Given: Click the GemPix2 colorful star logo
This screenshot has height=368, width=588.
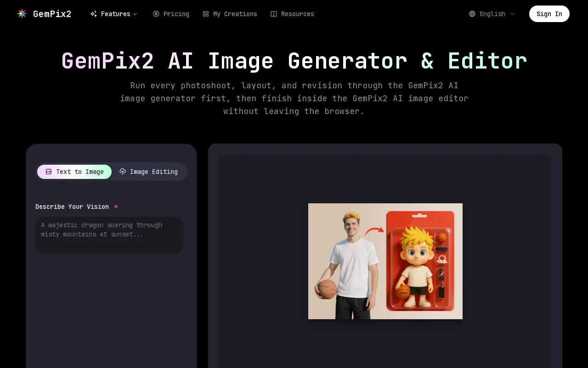Looking at the screenshot, I should click(22, 14).
